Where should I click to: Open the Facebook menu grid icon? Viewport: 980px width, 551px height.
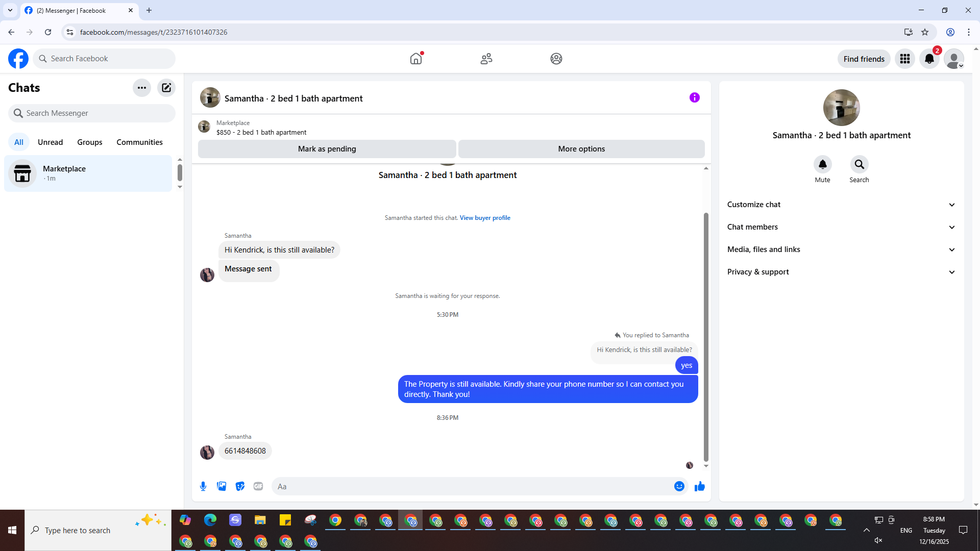905,59
